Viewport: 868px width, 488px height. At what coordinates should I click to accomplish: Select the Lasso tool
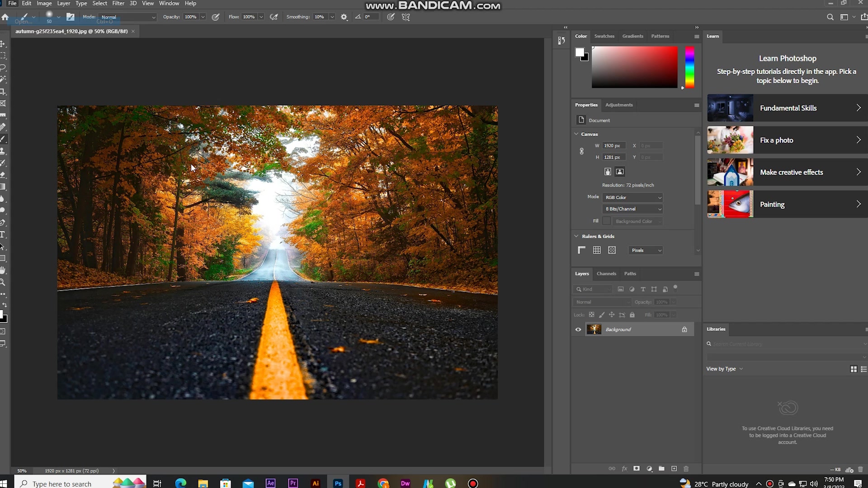tap(3, 68)
